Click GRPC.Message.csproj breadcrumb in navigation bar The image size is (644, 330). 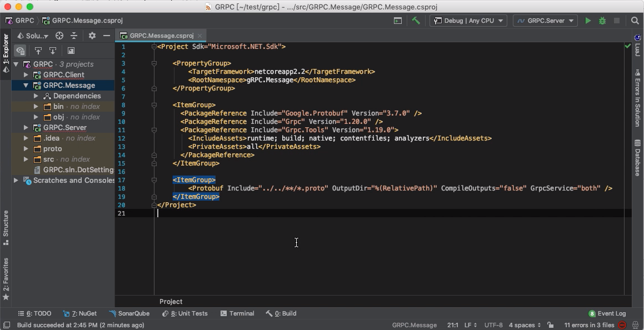point(83,21)
